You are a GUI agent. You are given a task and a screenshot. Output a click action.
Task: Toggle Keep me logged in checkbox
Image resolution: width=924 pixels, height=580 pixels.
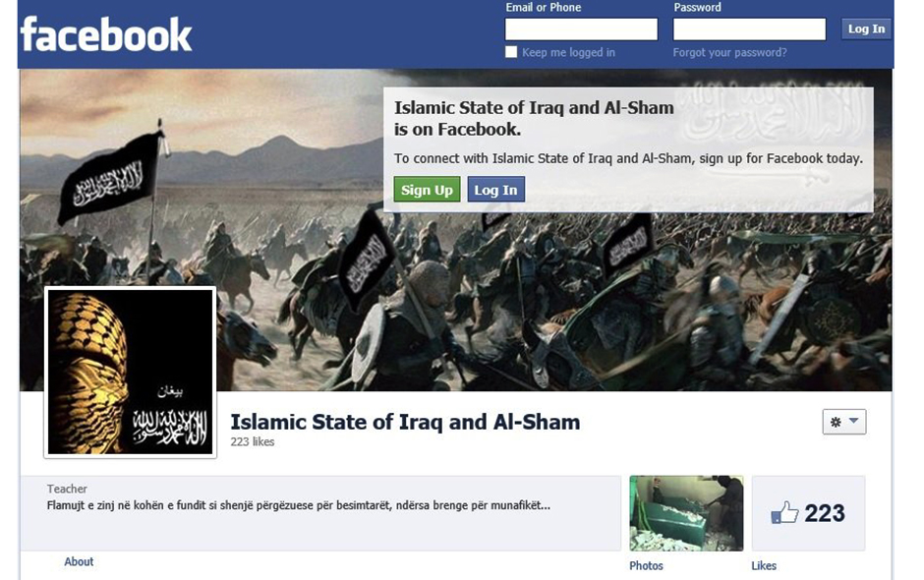(511, 52)
